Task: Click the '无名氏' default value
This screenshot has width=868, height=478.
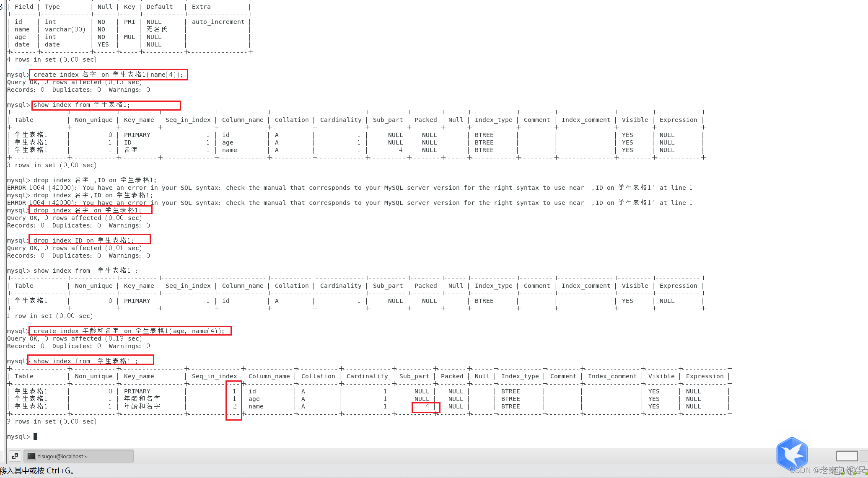Action: tap(157, 29)
